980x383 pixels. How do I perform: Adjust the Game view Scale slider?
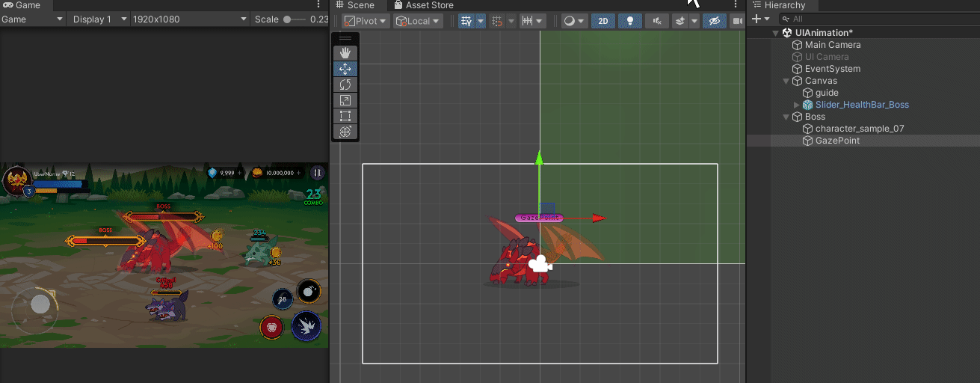(294, 19)
